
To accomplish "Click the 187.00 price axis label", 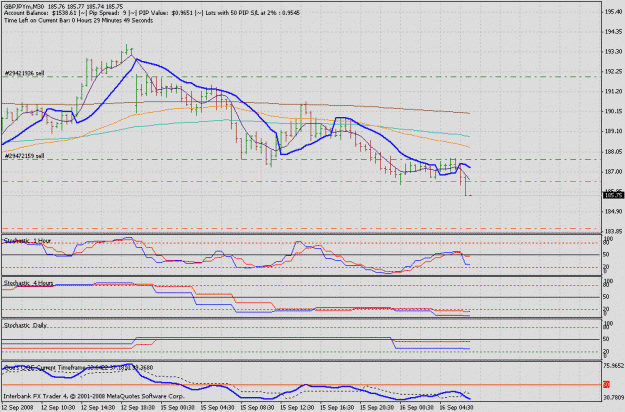I will (614, 171).
